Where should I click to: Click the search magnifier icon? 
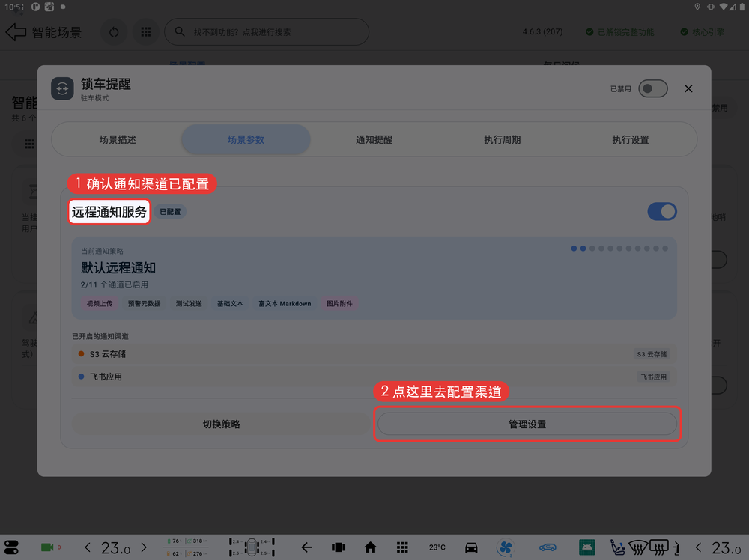[x=180, y=32]
